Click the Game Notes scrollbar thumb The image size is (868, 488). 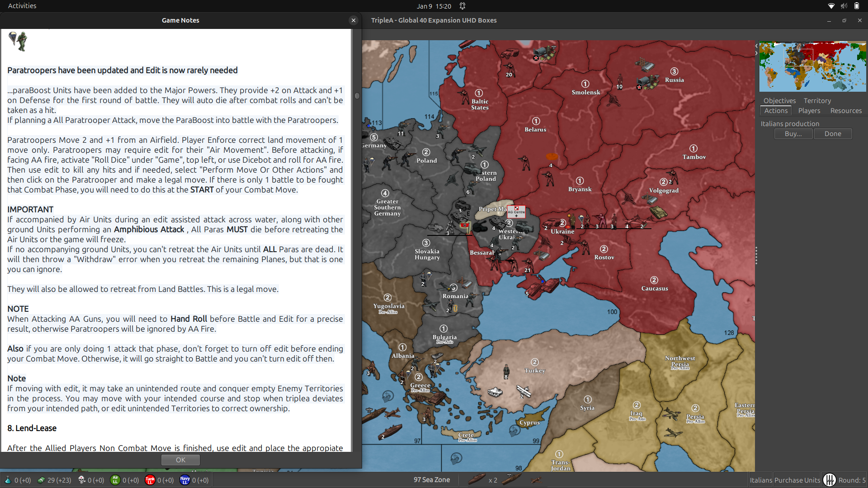click(x=357, y=96)
